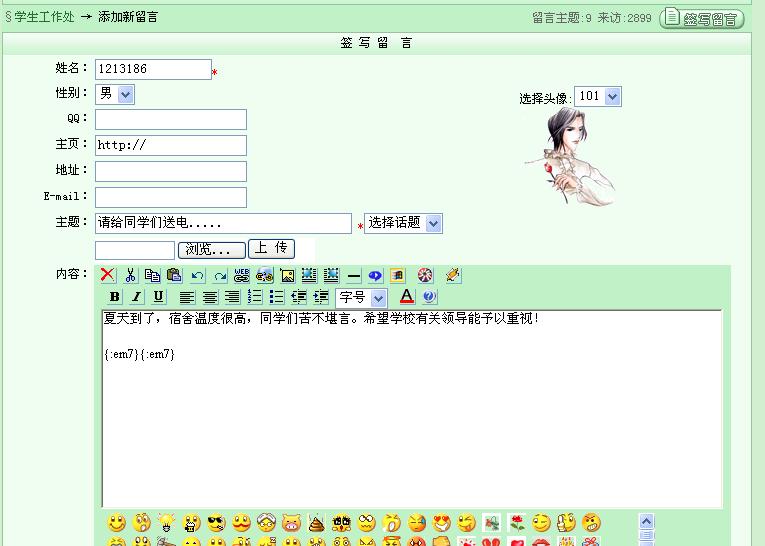
Task: Click the Redo arrow icon
Action: pos(220,276)
